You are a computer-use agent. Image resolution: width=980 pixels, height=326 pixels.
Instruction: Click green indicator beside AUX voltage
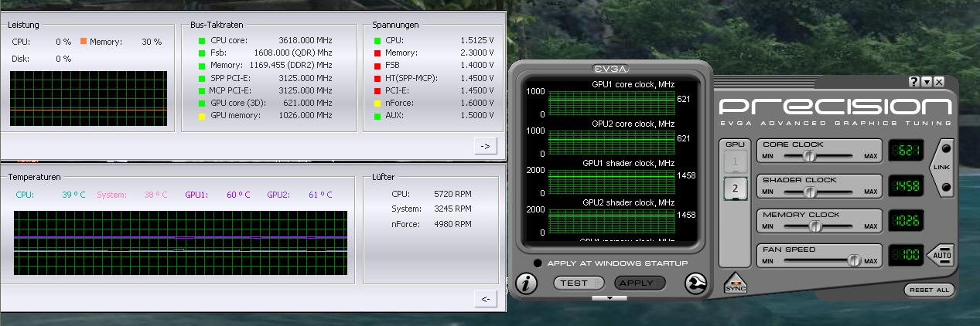377,116
